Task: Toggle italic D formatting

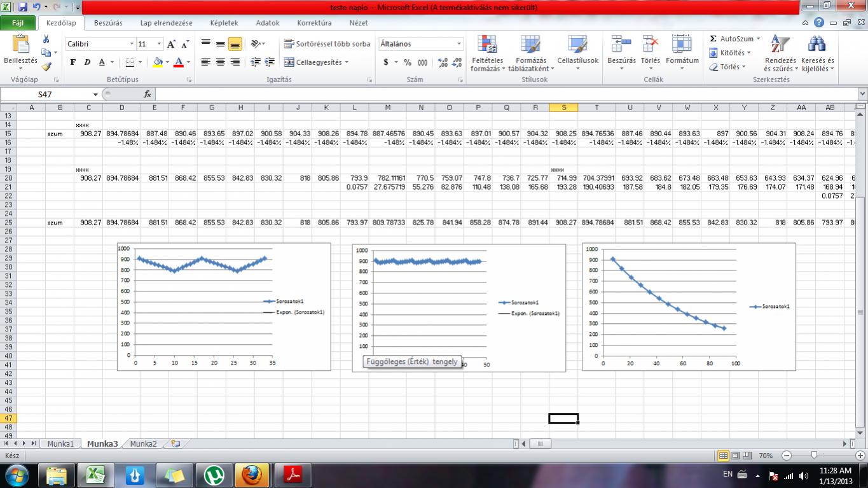Action: coord(87,62)
